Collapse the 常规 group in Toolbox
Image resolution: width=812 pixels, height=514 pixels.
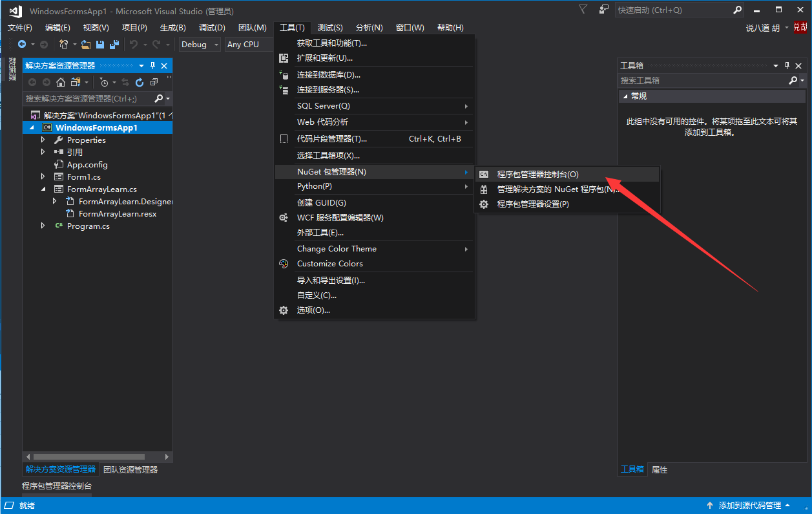[625, 96]
